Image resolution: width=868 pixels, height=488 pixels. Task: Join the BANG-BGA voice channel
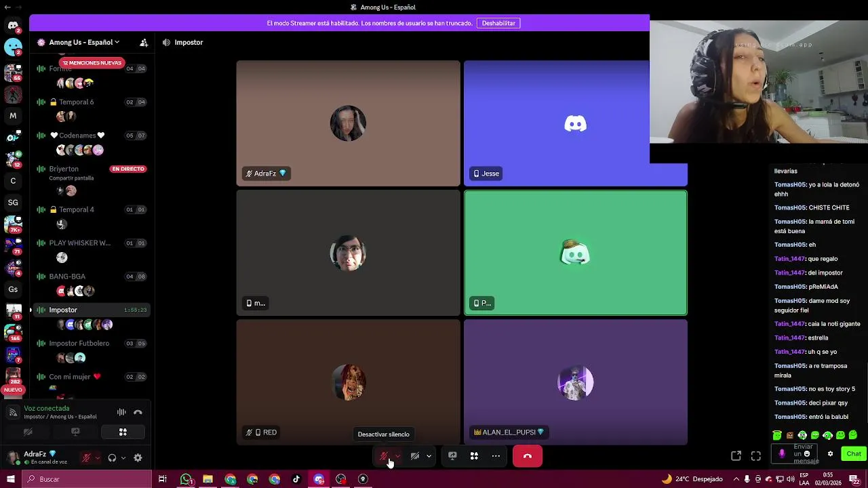tap(92, 277)
